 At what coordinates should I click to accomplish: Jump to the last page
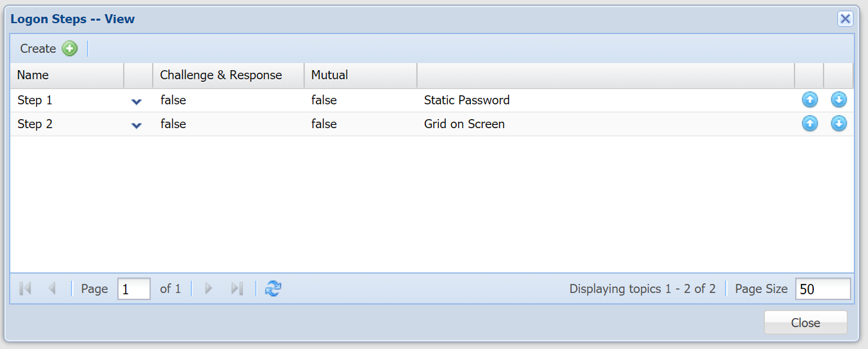click(x=236, y=288)
